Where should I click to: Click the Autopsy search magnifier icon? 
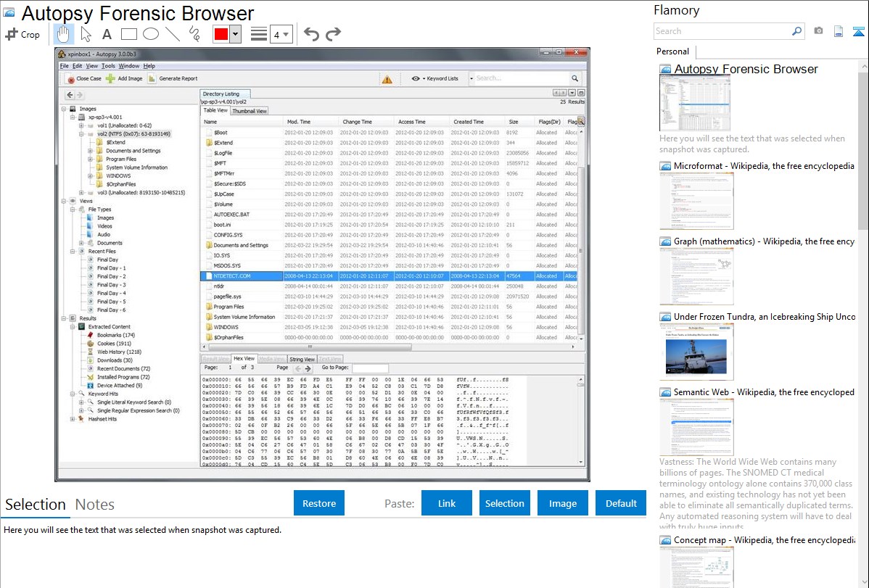[574, 78]
